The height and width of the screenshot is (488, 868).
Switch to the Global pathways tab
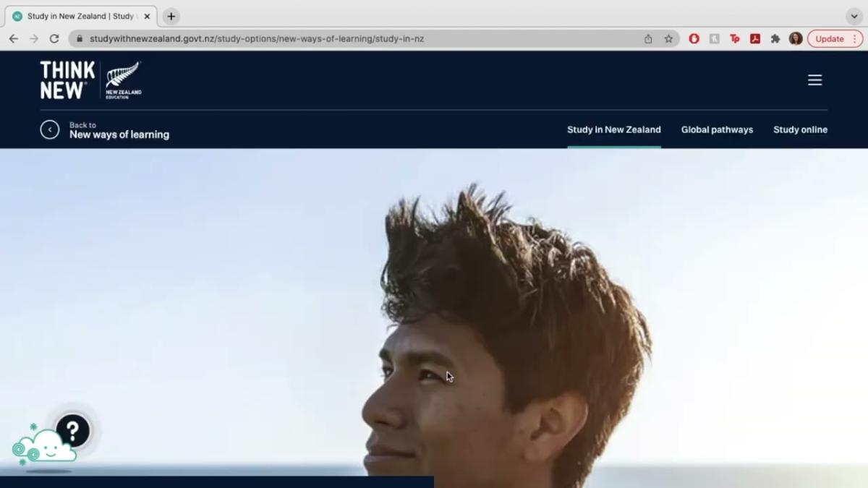tap(717, 130)
